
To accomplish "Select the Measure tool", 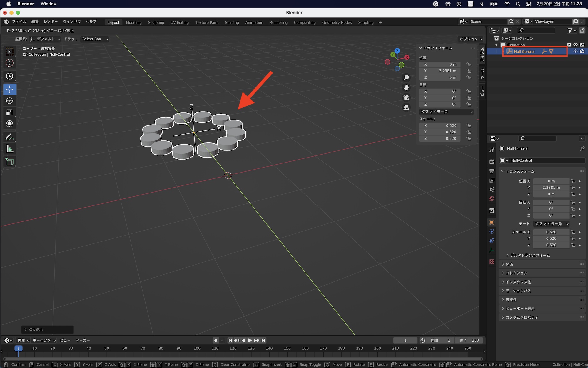I will (9, 149).
